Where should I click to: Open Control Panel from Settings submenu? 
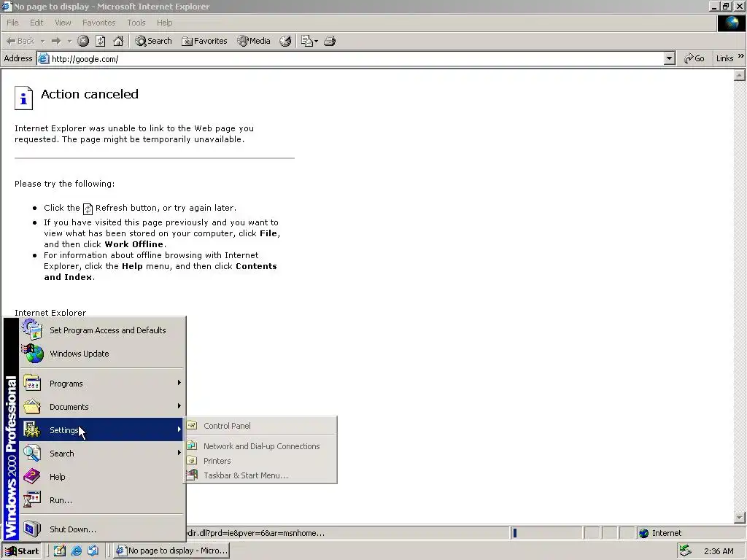260,426
